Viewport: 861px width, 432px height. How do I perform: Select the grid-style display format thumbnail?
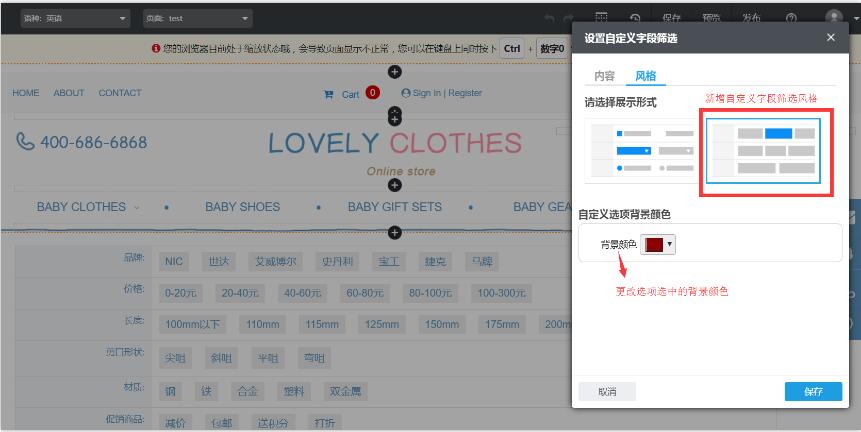click(x=764, y=151)
